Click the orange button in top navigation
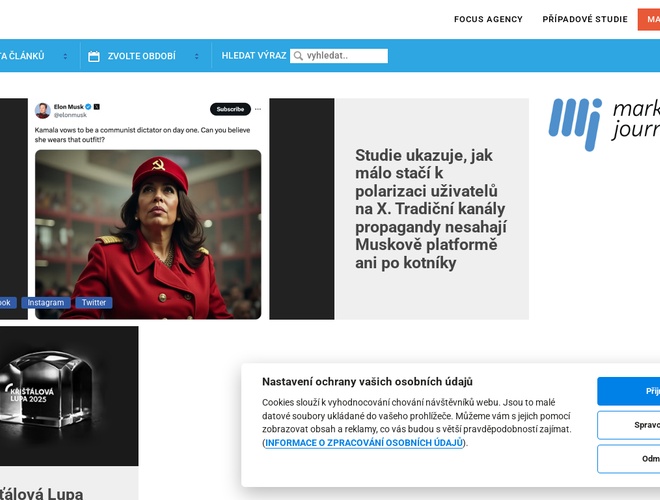Viewport: 660px width, 500px height. [x=649, y=19]
